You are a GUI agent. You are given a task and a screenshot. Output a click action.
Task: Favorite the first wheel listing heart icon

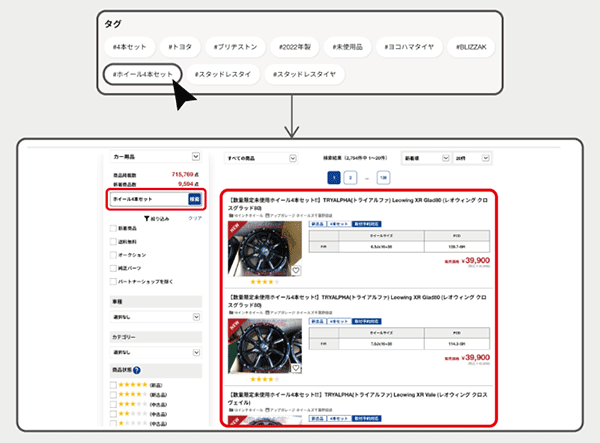tap(296, 270)
